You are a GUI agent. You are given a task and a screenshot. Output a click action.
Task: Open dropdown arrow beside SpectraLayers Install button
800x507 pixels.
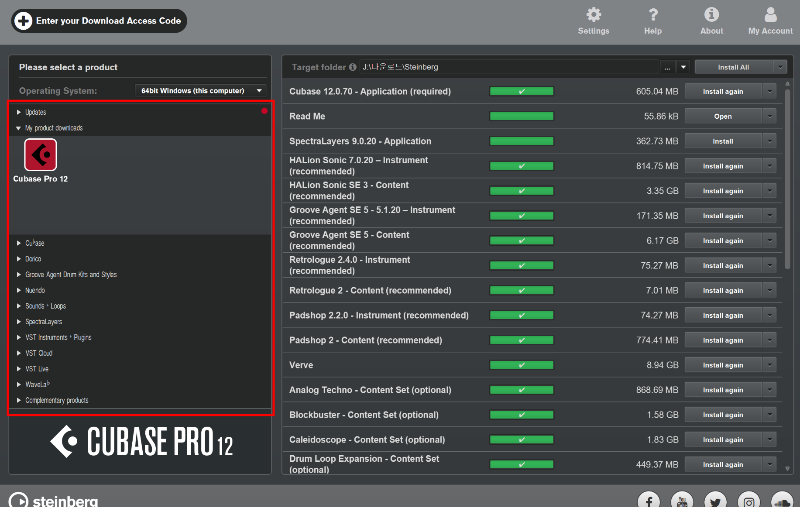(769, 141)
